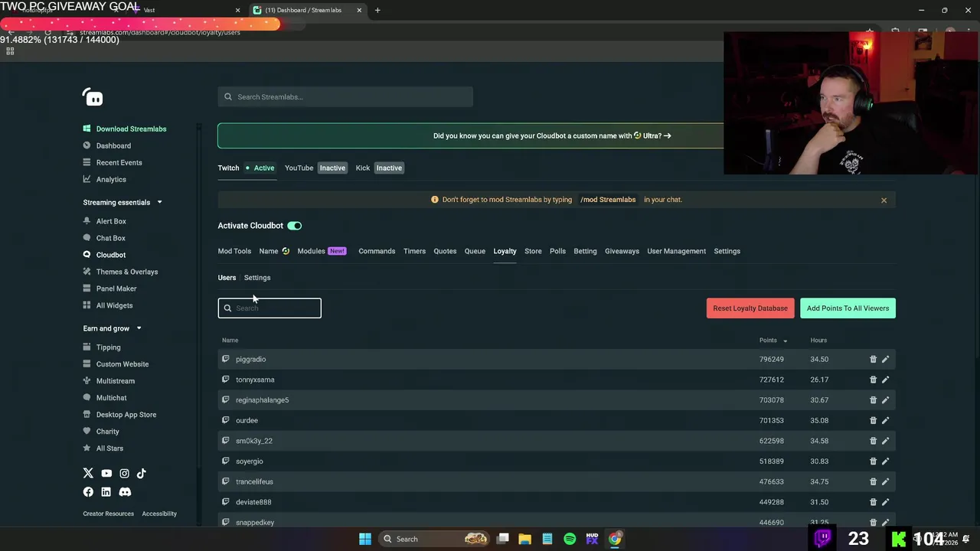Click pencil icon for reginaphalange5
Viewport: 980px width, 551px height.
point(885,399)
